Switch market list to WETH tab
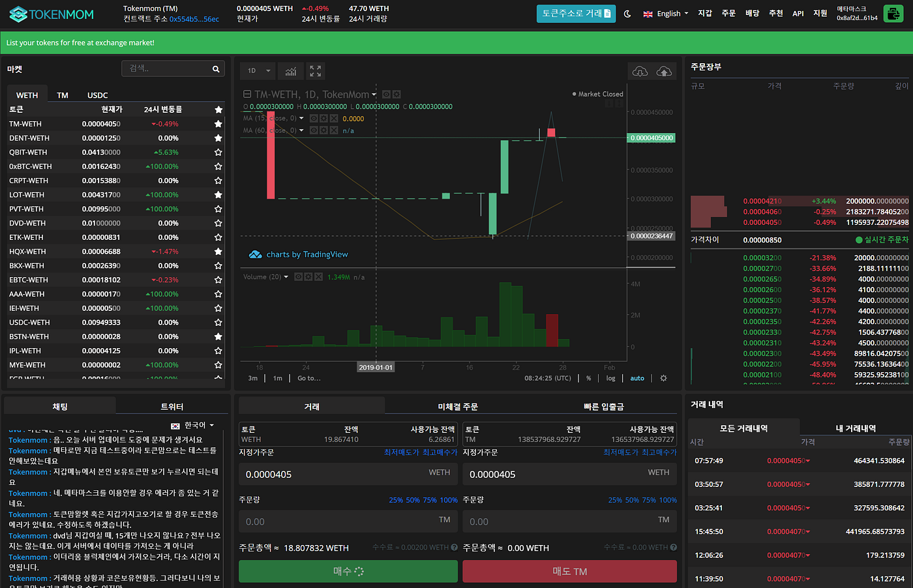The width and height of the screenshot is (913, 588). click(x=27, y=95)
